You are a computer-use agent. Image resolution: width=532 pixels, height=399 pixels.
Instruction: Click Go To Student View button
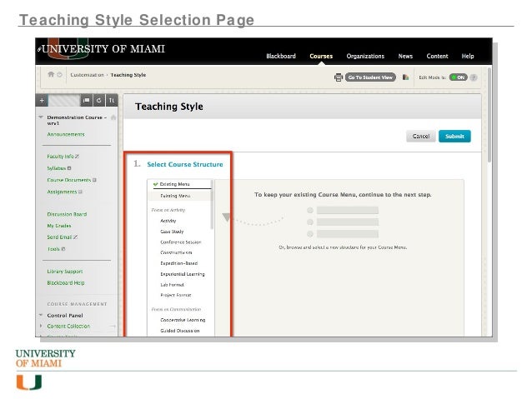coord(370,77)
